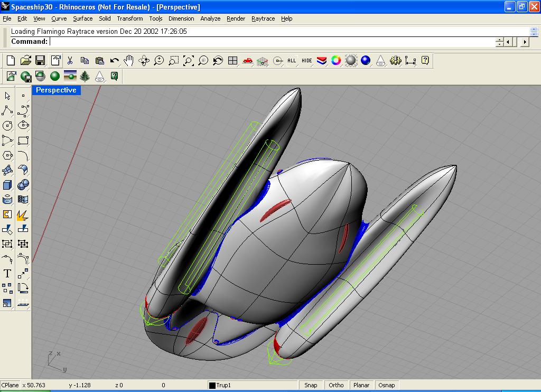Choose the Circle tool in sidebar
The image size is (541, 392).
(7, 125)
